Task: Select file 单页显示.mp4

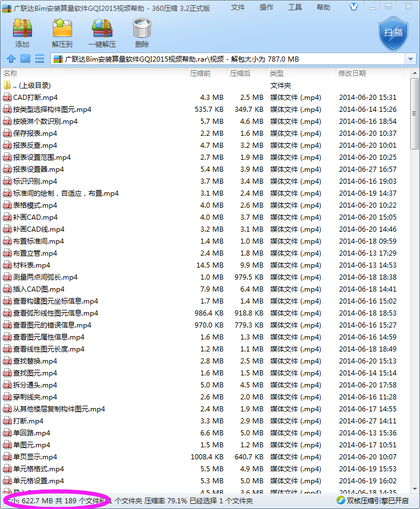Action: (x=35, y=457)
